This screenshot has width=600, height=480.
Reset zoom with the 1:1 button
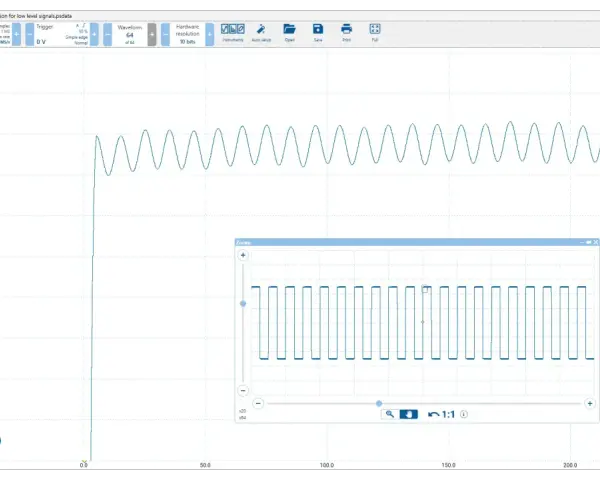point(448,414)
